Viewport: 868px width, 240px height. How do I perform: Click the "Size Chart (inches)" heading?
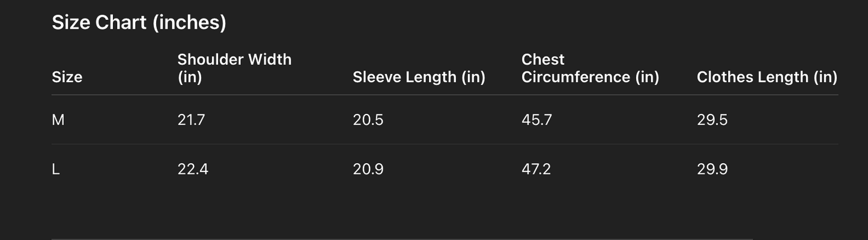point(139,23)
